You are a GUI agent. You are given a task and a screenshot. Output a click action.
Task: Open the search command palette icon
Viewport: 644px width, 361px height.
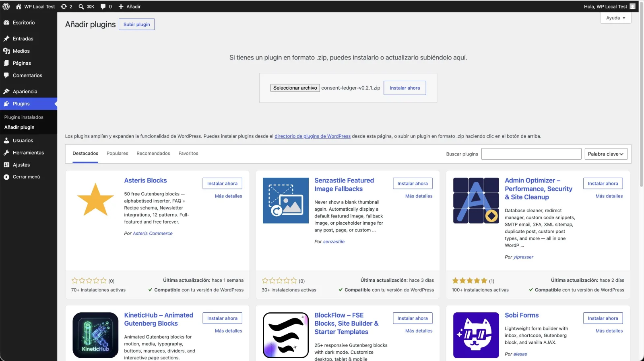pyautogui.click(x=81, y=6)
